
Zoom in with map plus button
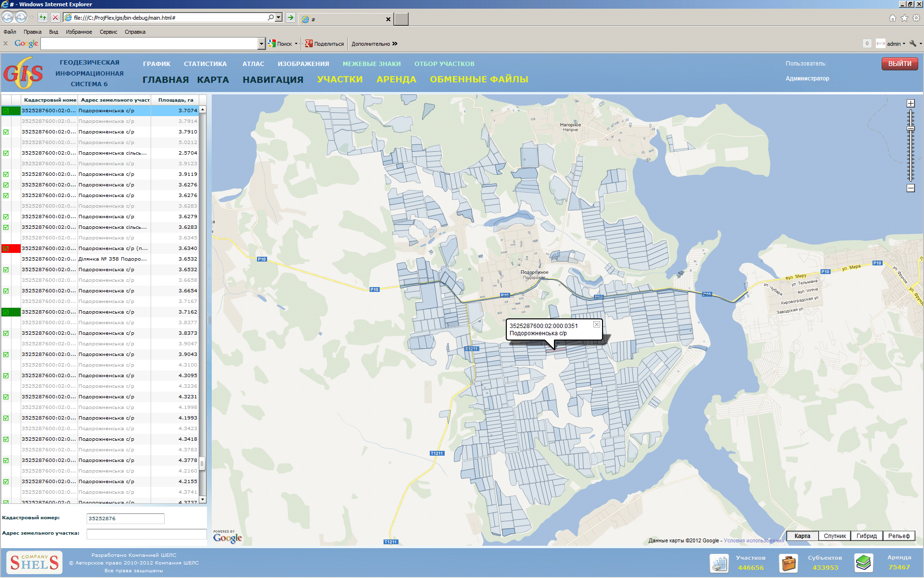(x=911, y=104)
